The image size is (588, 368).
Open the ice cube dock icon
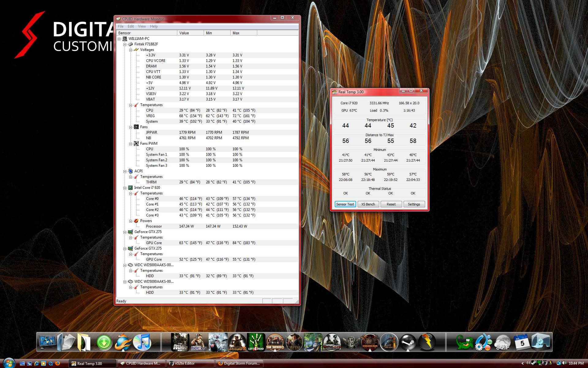pyautogui.click(x=541, y=342)
